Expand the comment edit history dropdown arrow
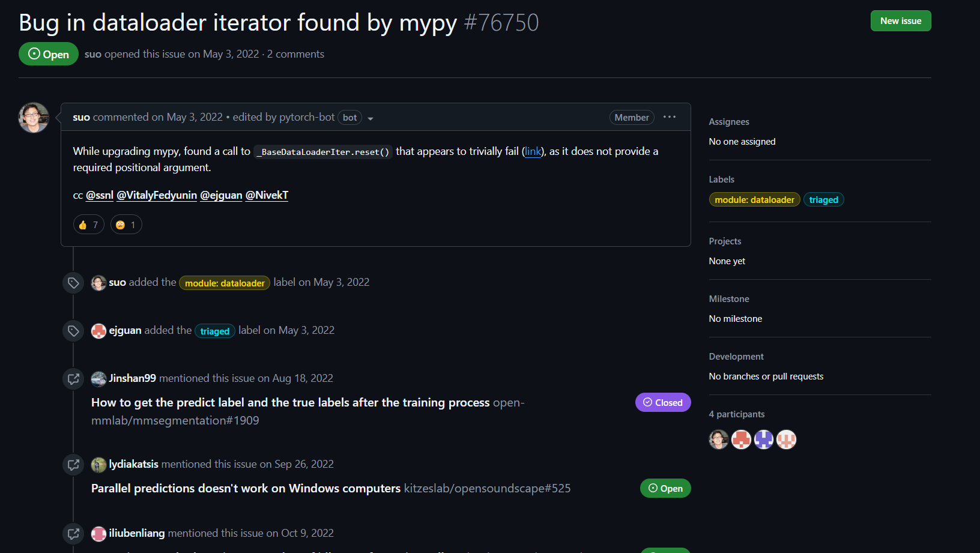Viewport: 980px width, 553px height. coord(371,118)
